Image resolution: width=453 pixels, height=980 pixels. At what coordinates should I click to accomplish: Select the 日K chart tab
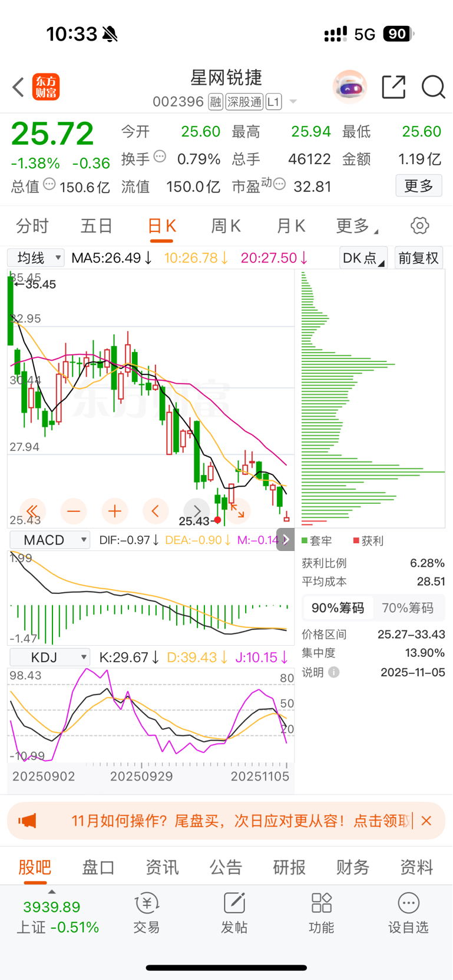(161, 225)
